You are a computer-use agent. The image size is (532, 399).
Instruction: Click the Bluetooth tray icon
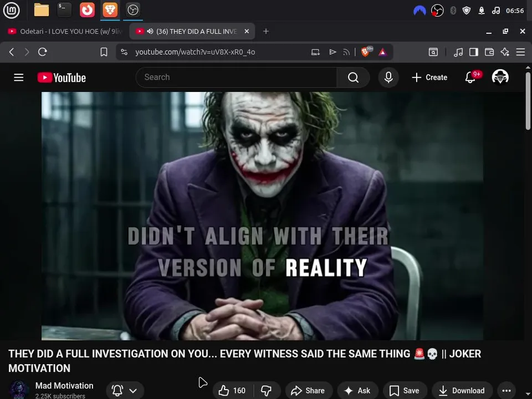coord(453,11)
